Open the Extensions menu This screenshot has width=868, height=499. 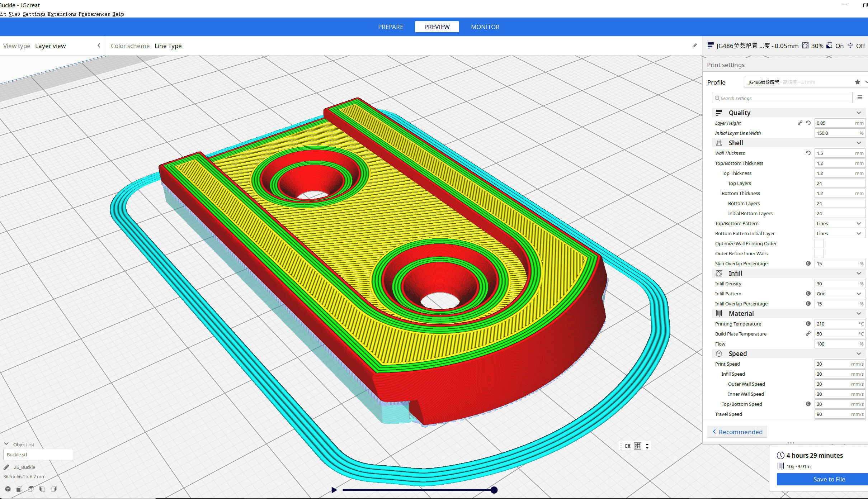click(62, 14)
